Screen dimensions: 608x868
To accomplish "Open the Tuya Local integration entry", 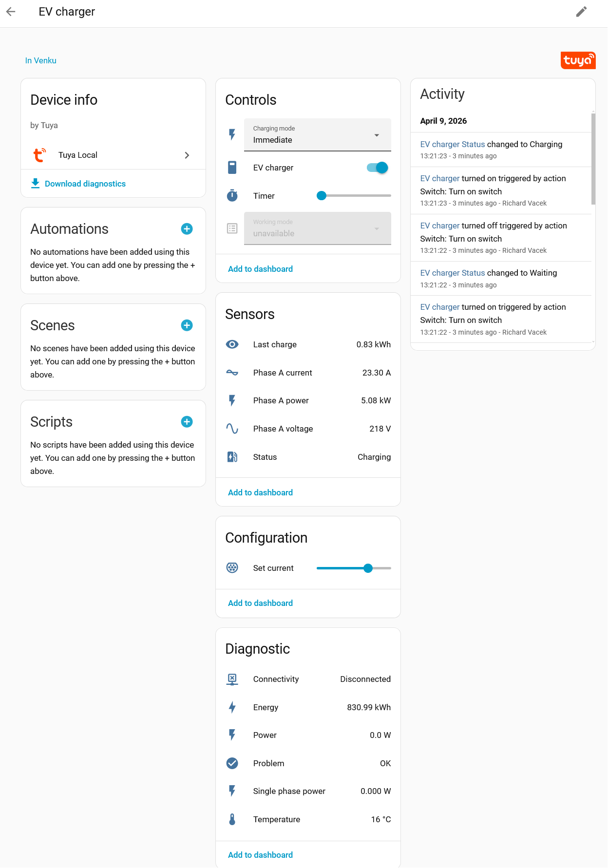I will [x=113, y=155].
